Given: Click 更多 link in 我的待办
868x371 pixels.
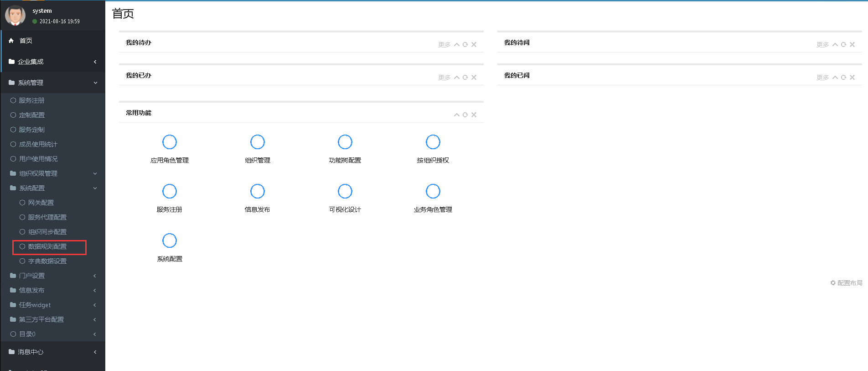Looking at the screenshot, I should 444,45.
